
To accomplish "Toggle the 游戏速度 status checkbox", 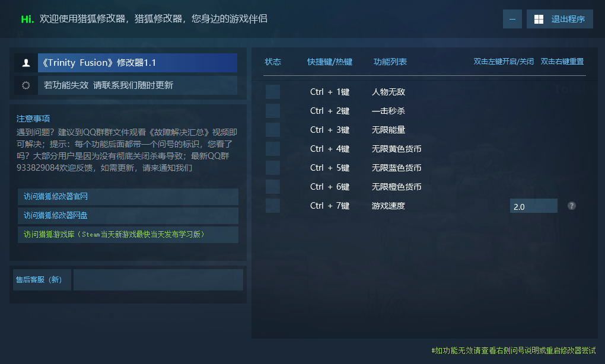I will click(x=273, y=206).
